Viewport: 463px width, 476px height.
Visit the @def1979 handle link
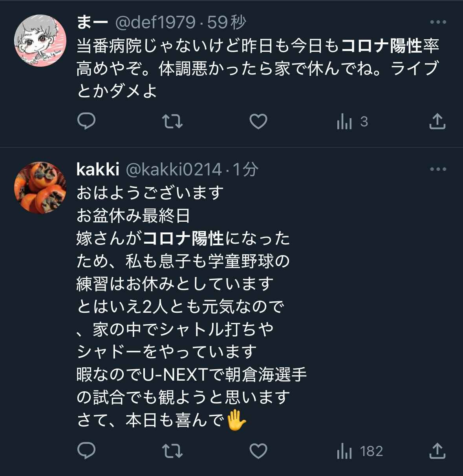(x=155, y=22)
